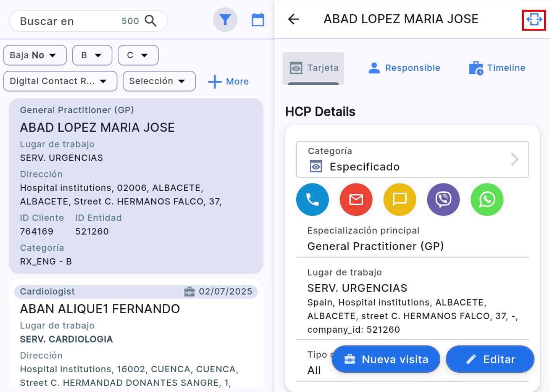Click the Buscar en search field
The width and height of the screenshot is (550, 392).
tap(70, 21)
